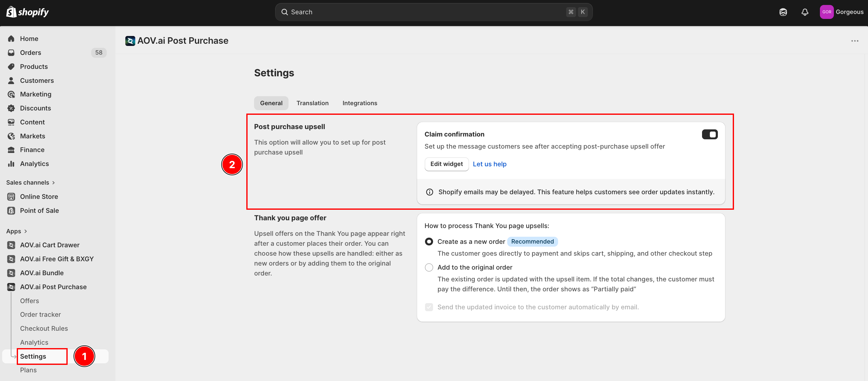Toggle the Claim confirmation switch

(x=709, y=134)
